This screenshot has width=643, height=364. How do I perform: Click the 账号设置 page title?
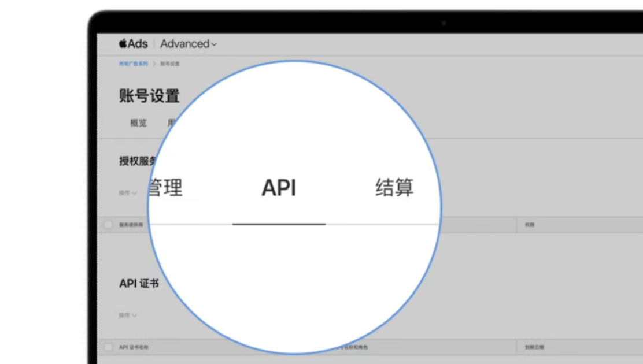tap(148, 96)
